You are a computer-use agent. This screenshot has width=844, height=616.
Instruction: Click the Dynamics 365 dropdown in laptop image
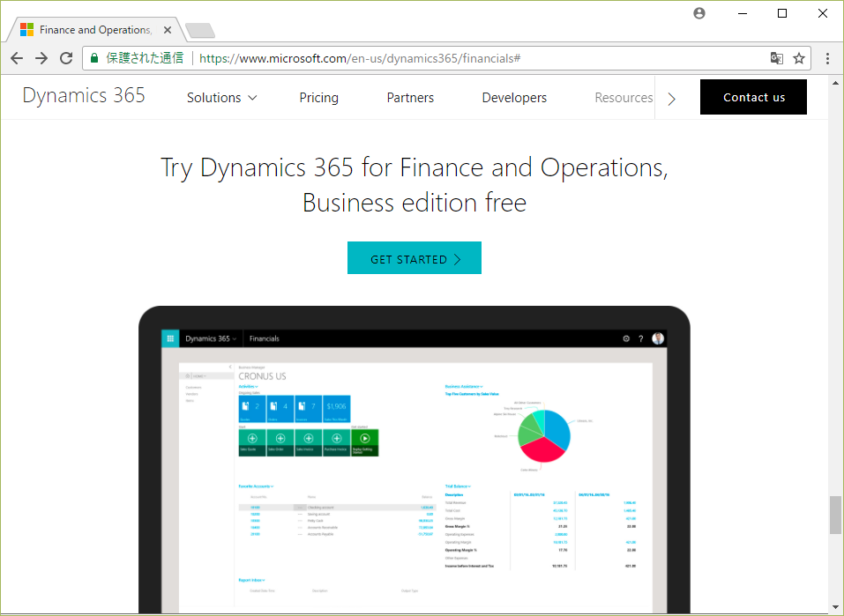[211, 338]
